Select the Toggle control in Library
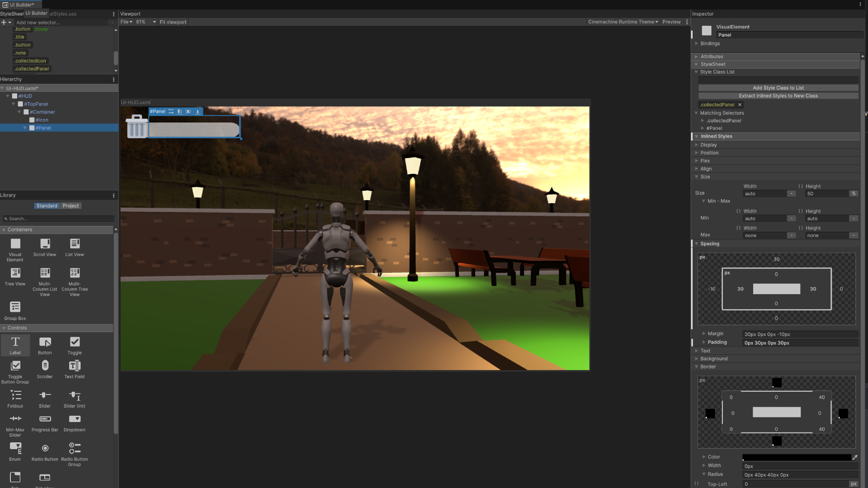This screenshot has width=868, height=488. (x=75, y=343)
